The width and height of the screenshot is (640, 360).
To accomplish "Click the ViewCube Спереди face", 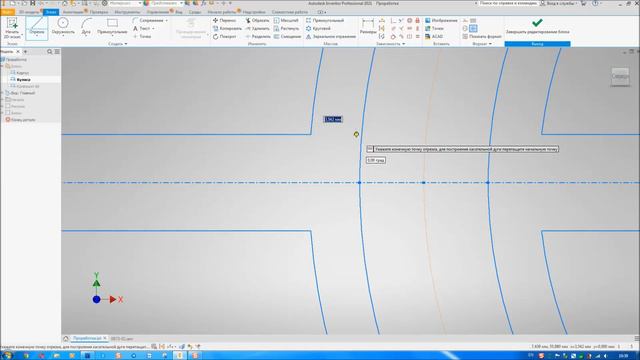I will click(620, 76).
